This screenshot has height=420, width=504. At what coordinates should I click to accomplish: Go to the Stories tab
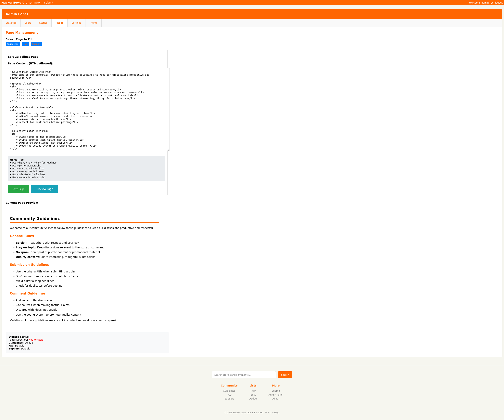coord(43,23)
